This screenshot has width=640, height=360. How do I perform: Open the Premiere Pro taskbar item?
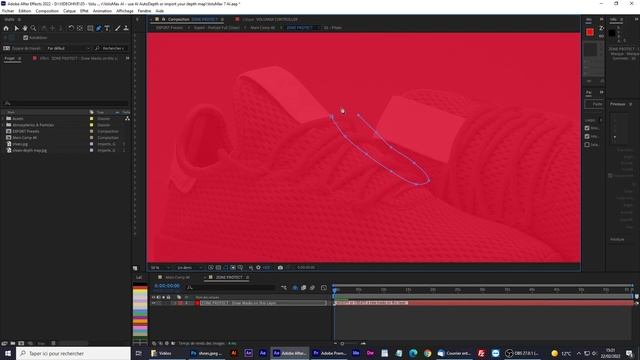pos(330,353)
